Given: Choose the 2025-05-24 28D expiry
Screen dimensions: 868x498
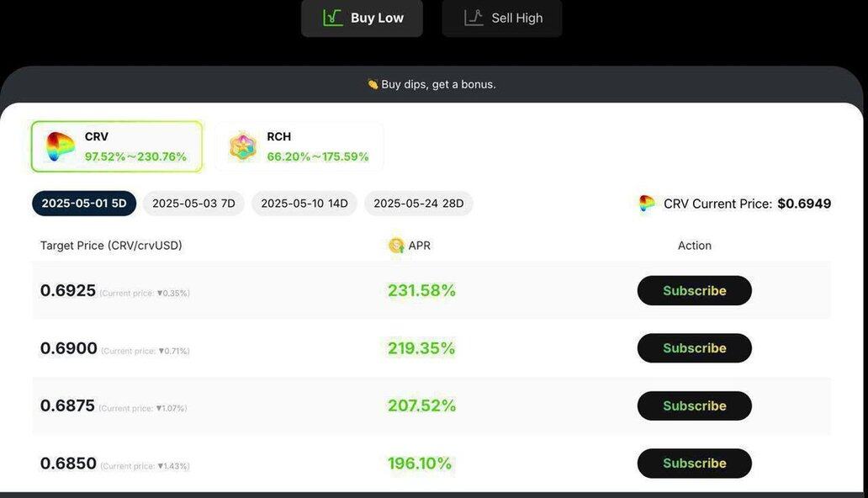Looking at the screenshot, I should [419, 204].
